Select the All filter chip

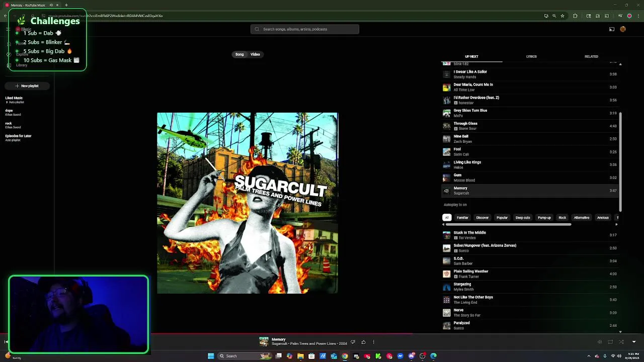point(447,218)
